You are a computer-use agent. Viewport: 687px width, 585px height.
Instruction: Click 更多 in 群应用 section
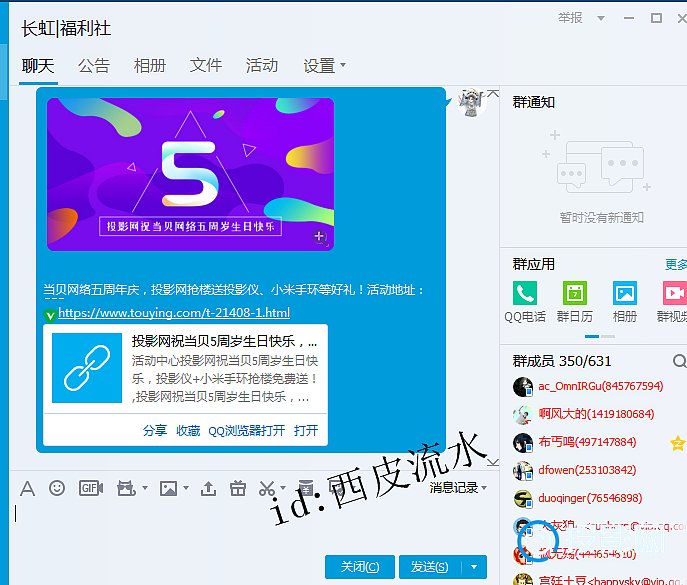675,265
